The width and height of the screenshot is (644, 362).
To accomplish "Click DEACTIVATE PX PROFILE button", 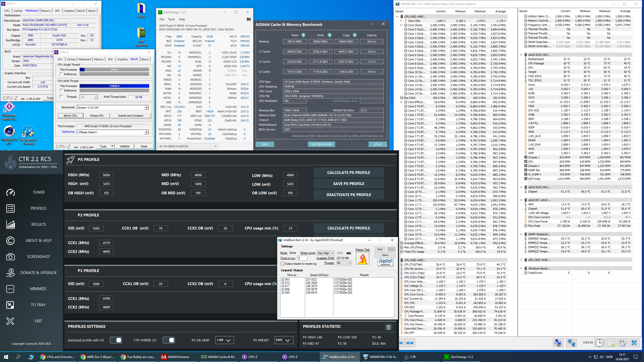I will point(349,195).
